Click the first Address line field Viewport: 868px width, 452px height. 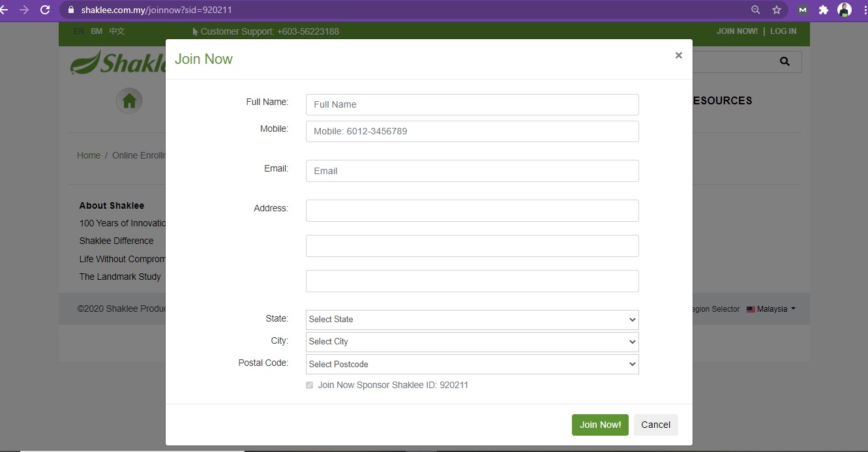(x=472, y=211)
